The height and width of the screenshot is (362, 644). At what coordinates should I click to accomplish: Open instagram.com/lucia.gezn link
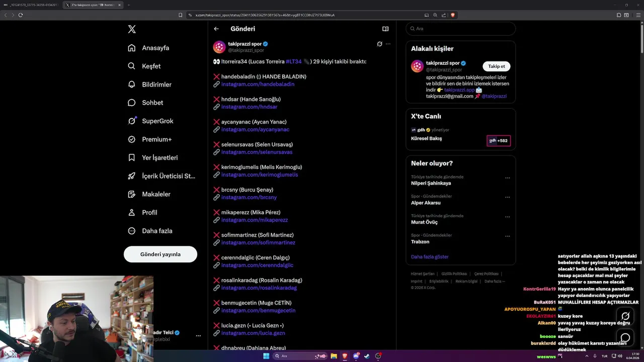coord(253,333)
